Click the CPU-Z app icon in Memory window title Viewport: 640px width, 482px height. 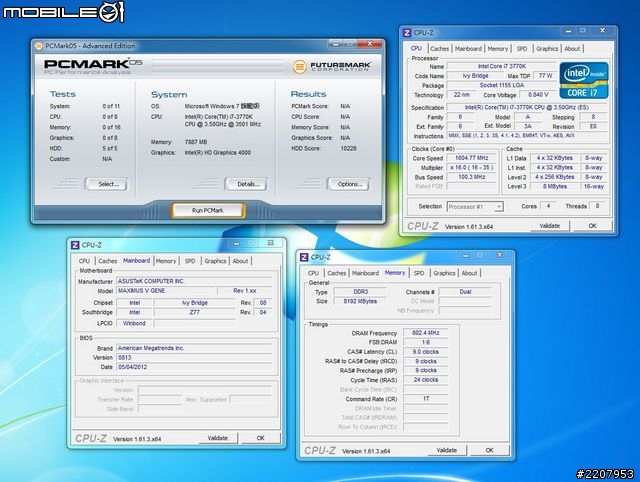pyautogui.click(x=304, y=257)
